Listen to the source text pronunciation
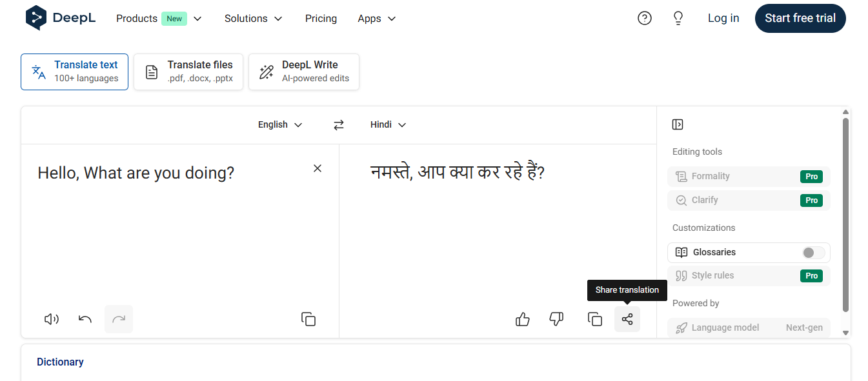The image size is (868, 381). point(51,318)
